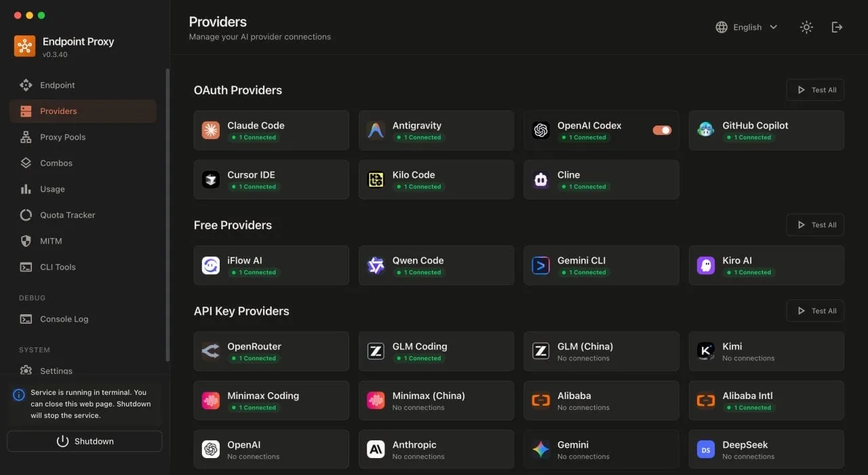Viewport: 868px width, 475px height.
Task: Click the Anthropic "No connections" status
Action: 418,457
